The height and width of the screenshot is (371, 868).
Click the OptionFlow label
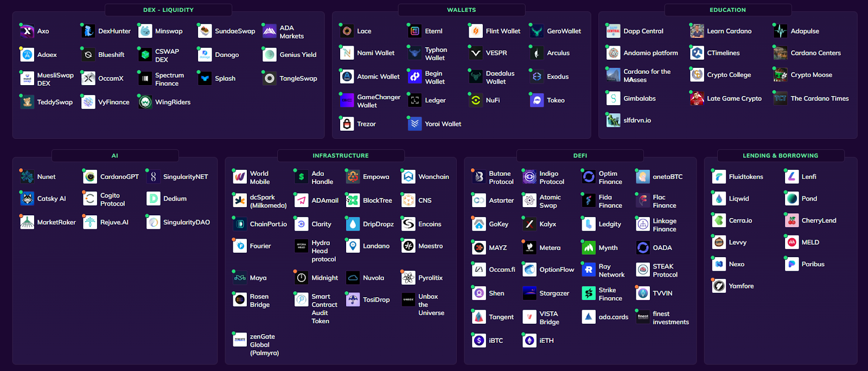click(x=557, y=270)
